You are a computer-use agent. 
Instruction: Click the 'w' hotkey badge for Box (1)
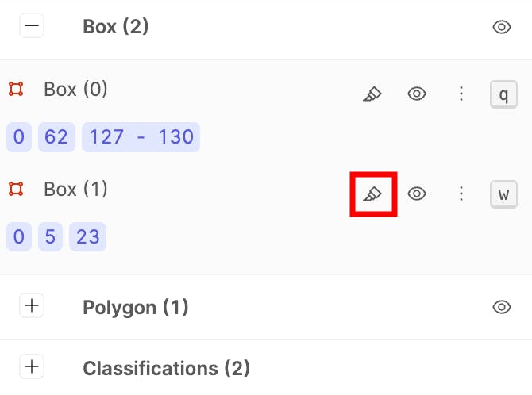click(x=503, y=194)
